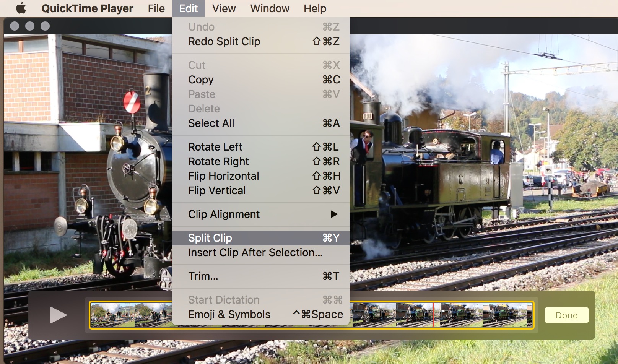Choose Copy from the Edit menu
The image size is (618, 364).
point(261,80)
